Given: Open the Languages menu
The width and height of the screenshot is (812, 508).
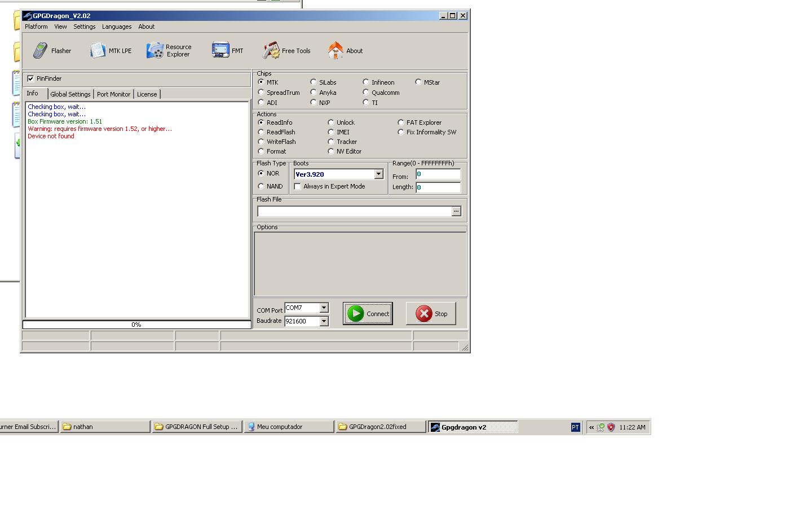Looking at the screenshot, I should (x=117, y=27).
